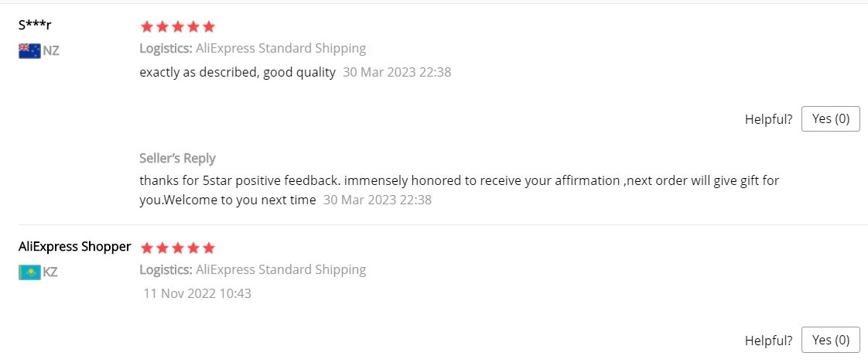
Task: Click the KZ country label
Action: tap(50, 272)
